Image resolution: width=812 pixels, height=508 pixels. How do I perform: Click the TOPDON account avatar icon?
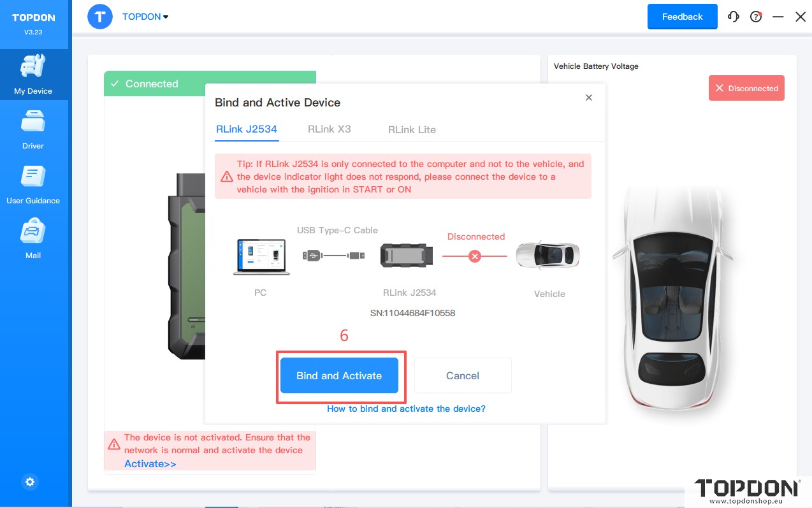tap(100, 17)
